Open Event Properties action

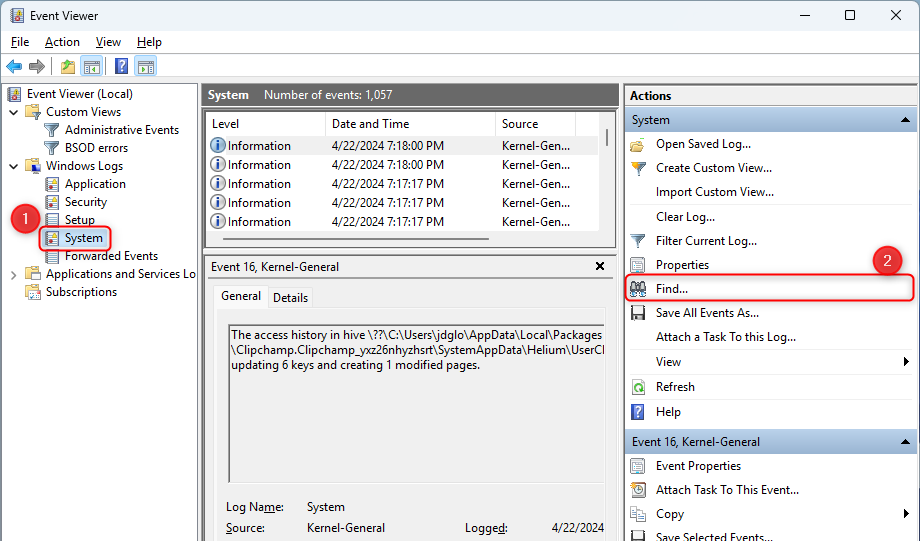(698, 466)
